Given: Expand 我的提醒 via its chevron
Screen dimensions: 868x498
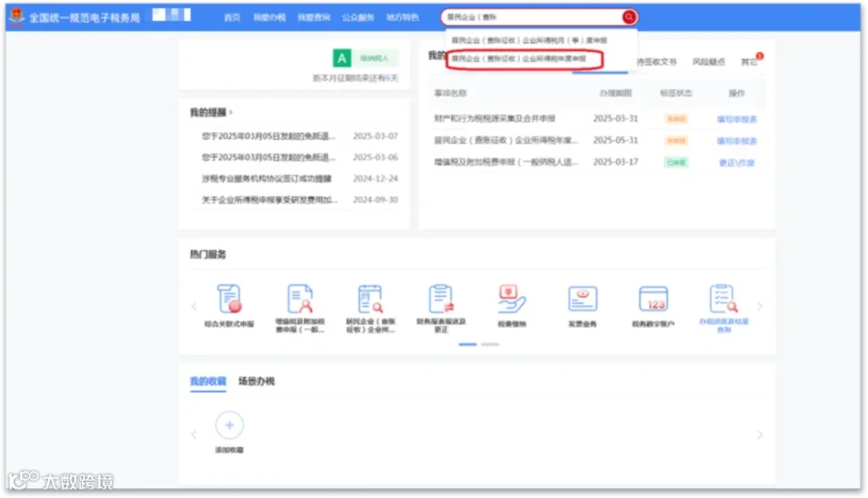Looking at the screenshot, I should (231, 113).
